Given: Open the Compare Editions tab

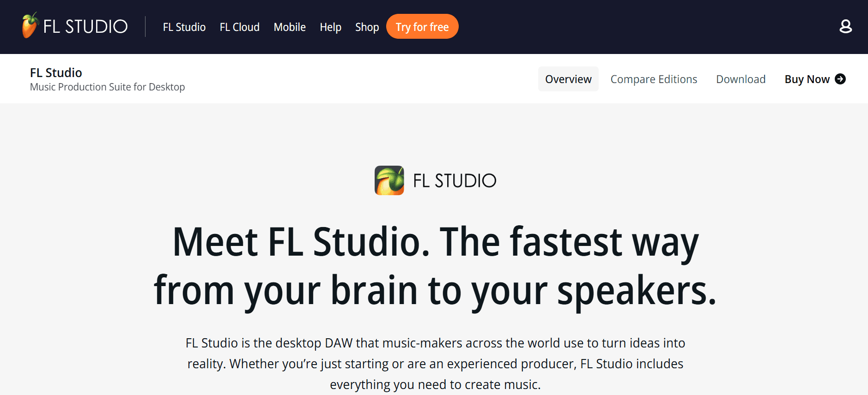Looking at the screenshot, I should pos(654,79).
